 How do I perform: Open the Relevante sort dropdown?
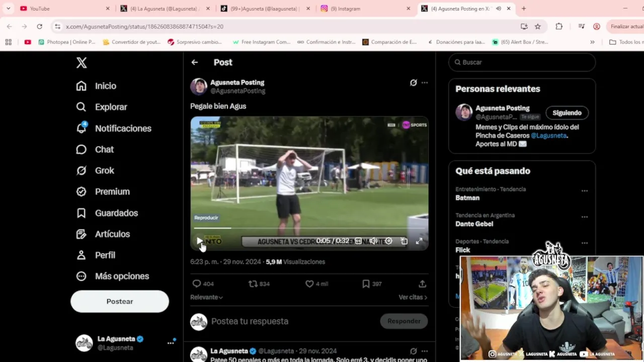[206, 297]
